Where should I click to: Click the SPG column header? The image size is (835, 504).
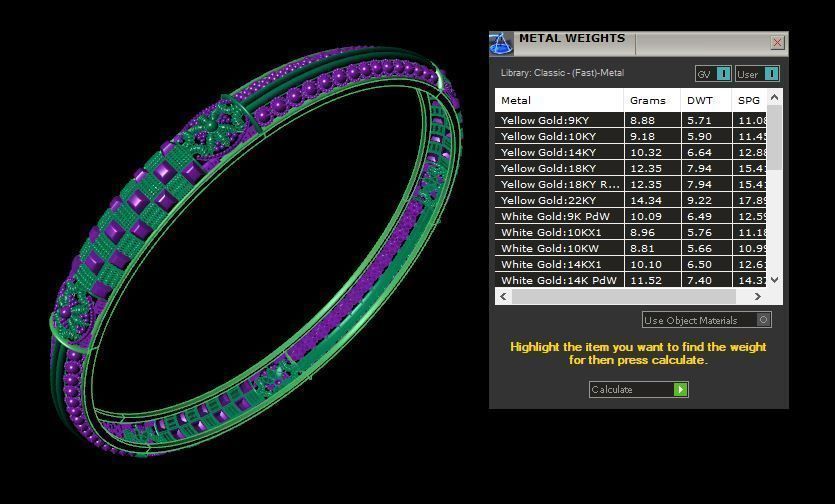coord(749,100)
